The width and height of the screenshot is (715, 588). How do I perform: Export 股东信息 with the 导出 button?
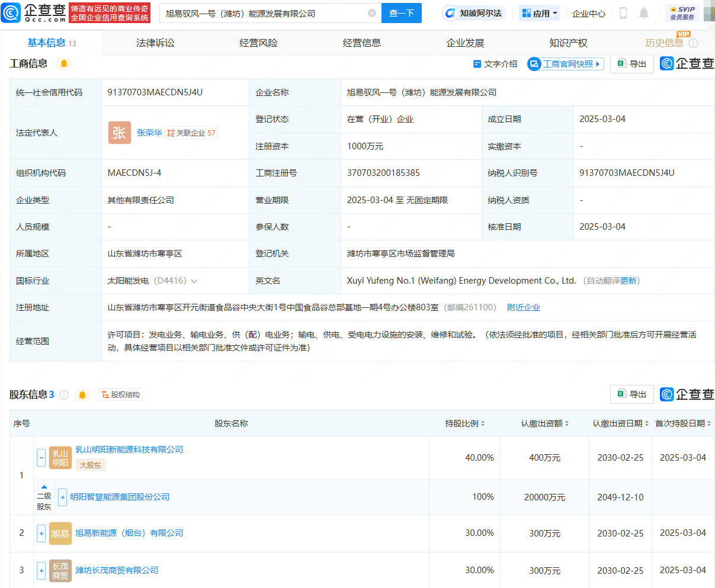pos(632,394)
